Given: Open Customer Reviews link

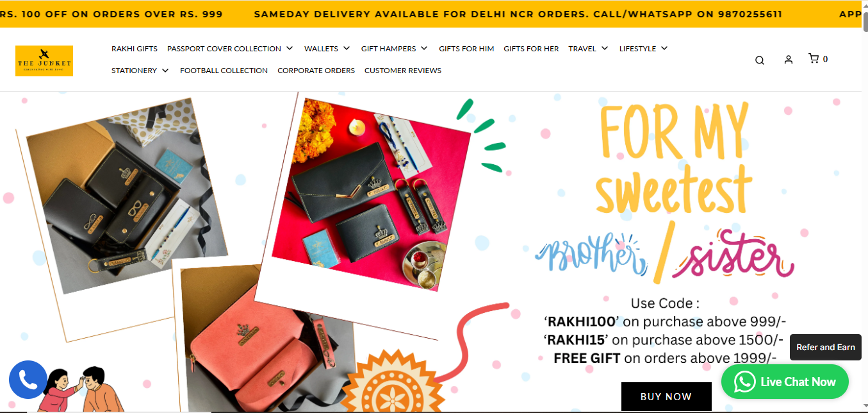Looking at the screenshot, I should point(403,71).
